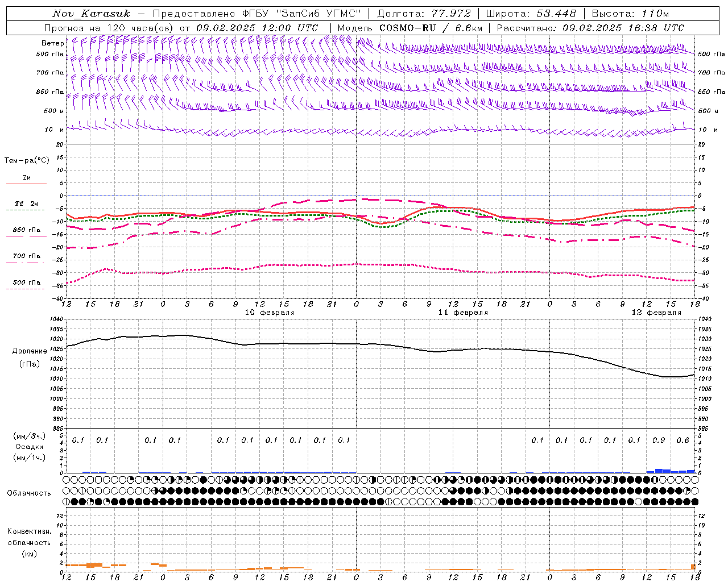The width and height of the screenshot is (728, 582).
Task: Click the (мм/3ч.) precipitation unit label
Action: (29, 436)
